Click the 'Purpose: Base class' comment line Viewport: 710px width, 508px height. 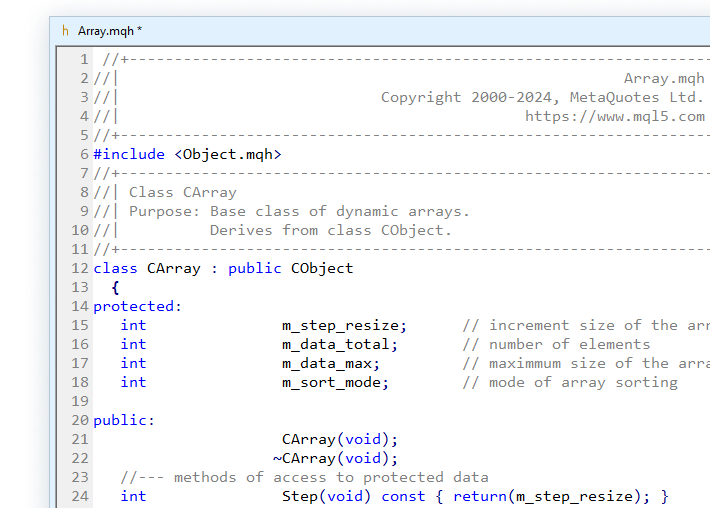tap(299, 211)
